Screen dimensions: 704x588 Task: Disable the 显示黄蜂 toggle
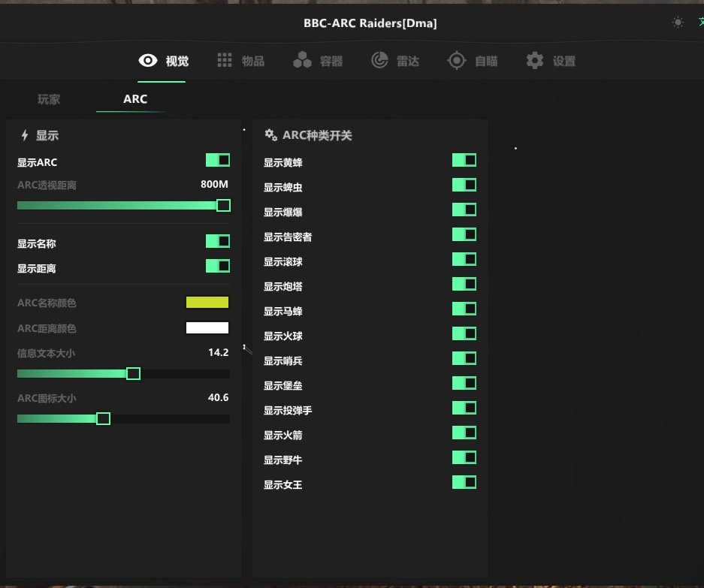coord(464,160)
